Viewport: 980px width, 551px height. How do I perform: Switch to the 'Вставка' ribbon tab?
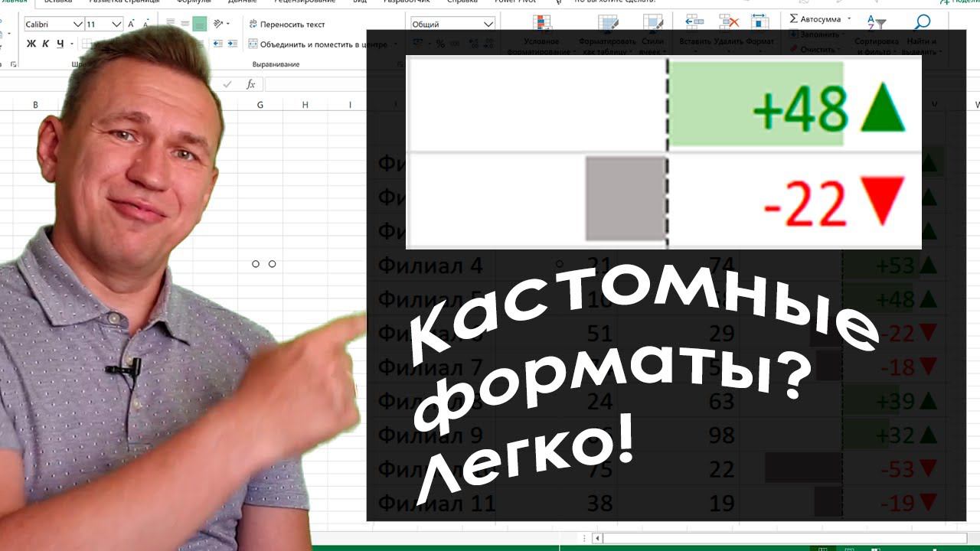pos(57,2)
